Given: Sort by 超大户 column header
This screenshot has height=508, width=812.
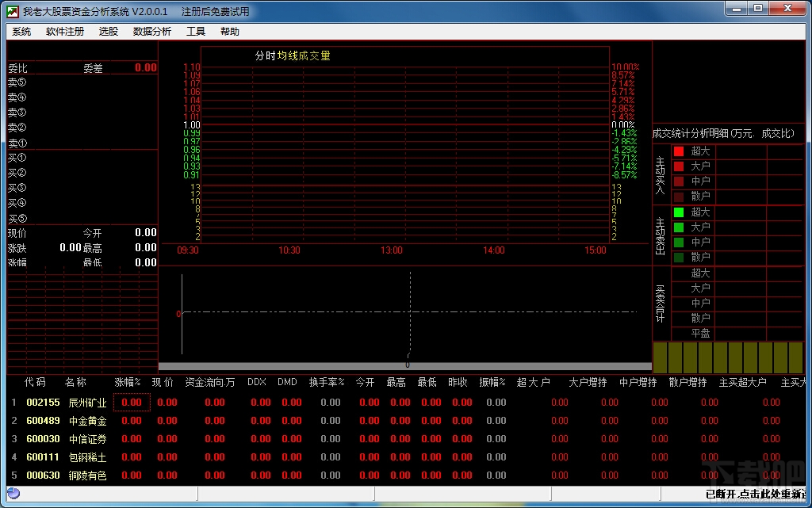Looking at the screenshot, I should [x=534, y=382].
